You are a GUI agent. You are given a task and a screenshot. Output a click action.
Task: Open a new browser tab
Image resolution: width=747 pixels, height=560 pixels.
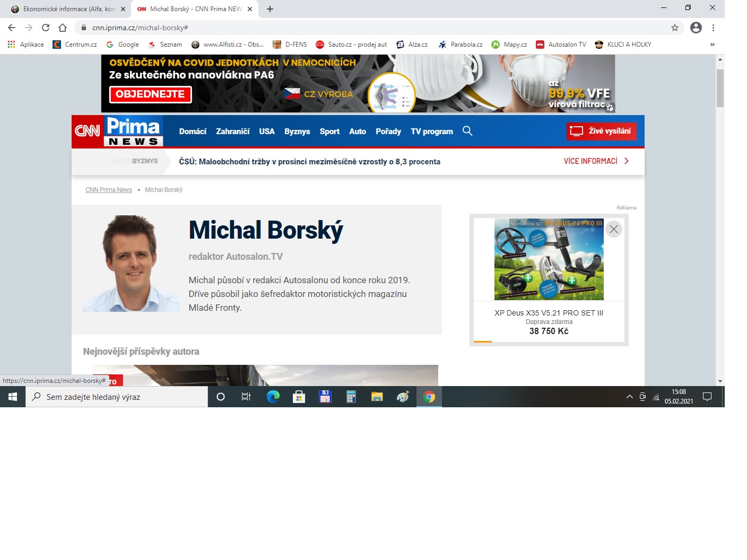270,9
